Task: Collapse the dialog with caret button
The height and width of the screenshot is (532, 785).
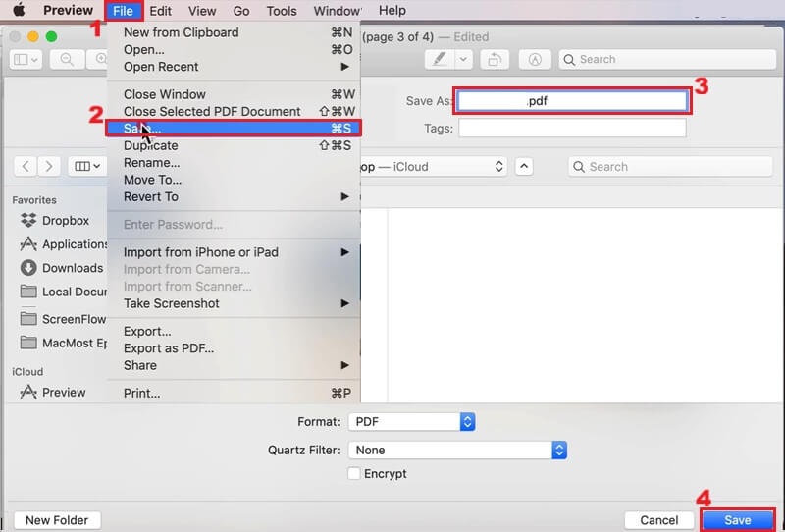Action: [524, 166]
